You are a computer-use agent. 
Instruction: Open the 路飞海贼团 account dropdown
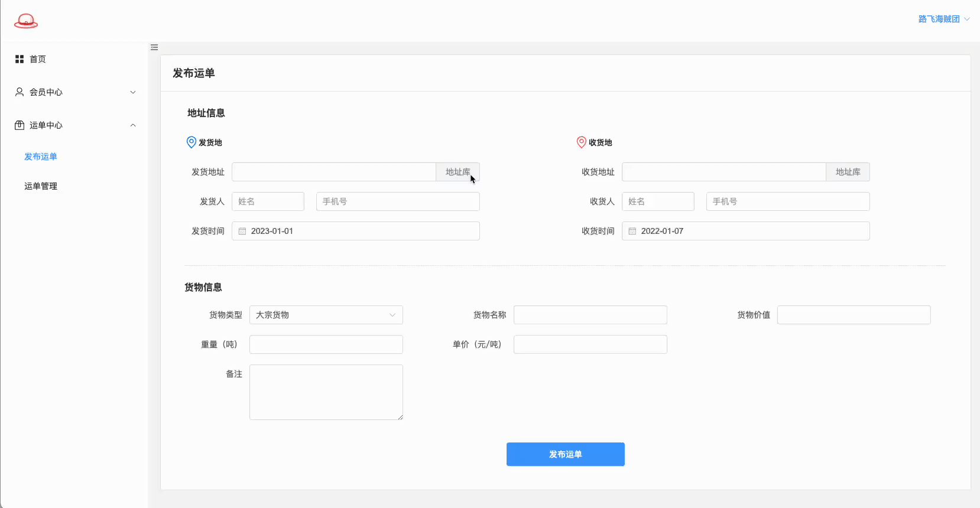(x=943, y=19)
